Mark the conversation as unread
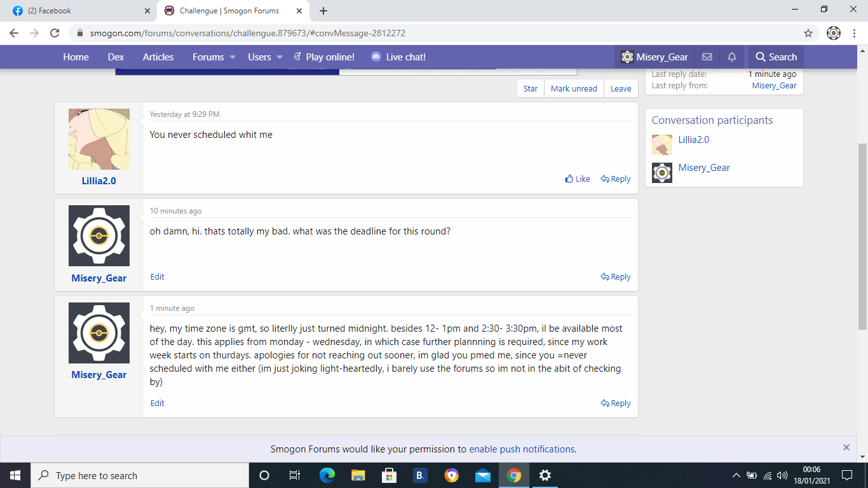Image resolution: width=868 pixels, height=488 pixels. [574, 89]
